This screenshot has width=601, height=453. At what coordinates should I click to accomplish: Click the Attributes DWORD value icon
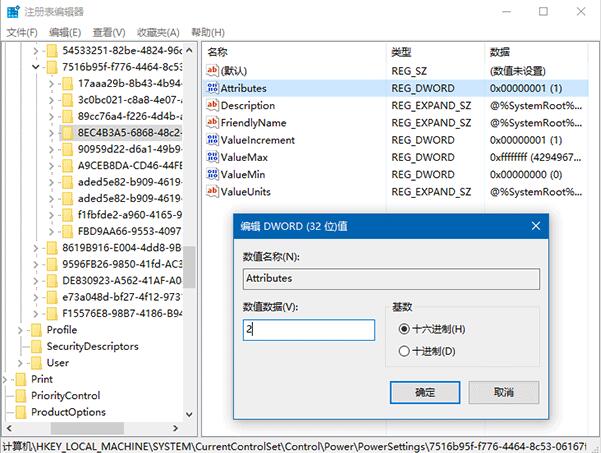pyautogui.click(x=212, y=88)
